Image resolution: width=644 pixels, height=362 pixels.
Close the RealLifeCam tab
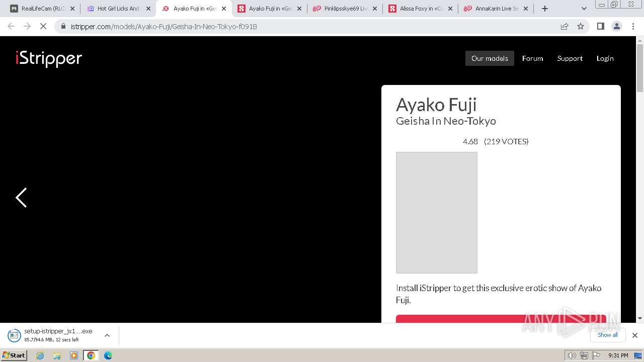point(72,9)
